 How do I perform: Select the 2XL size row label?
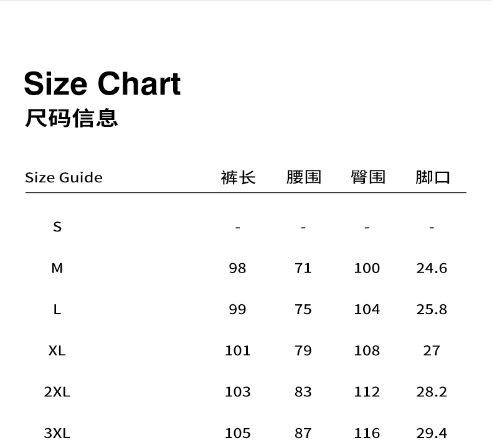point(57,392)
